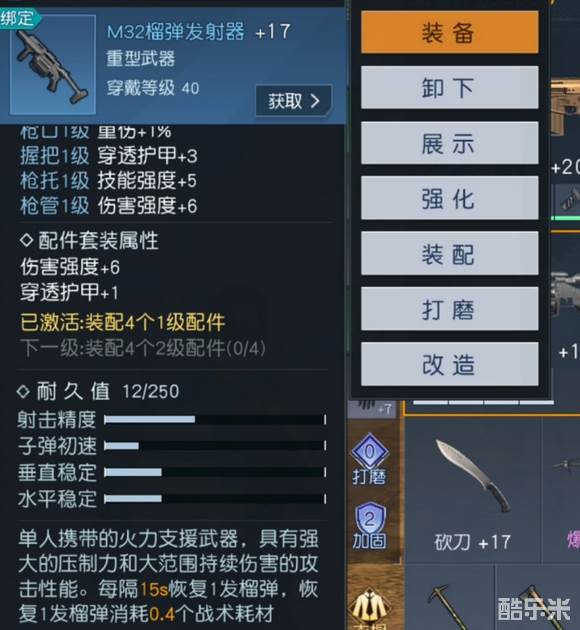Screen dimensions: 580x630
Task: Equip the weapon with 装备 button
Action: tap(449, 32)
